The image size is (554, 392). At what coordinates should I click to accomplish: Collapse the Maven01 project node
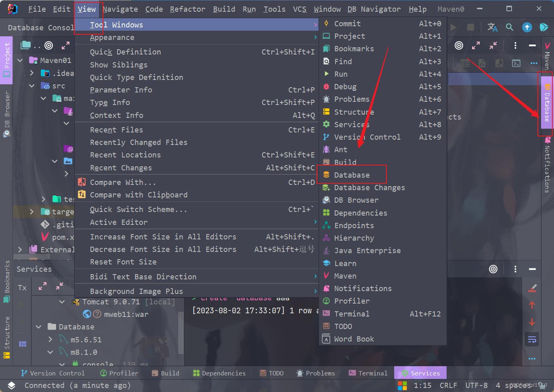pyautogui.click(x=20, y=60)
